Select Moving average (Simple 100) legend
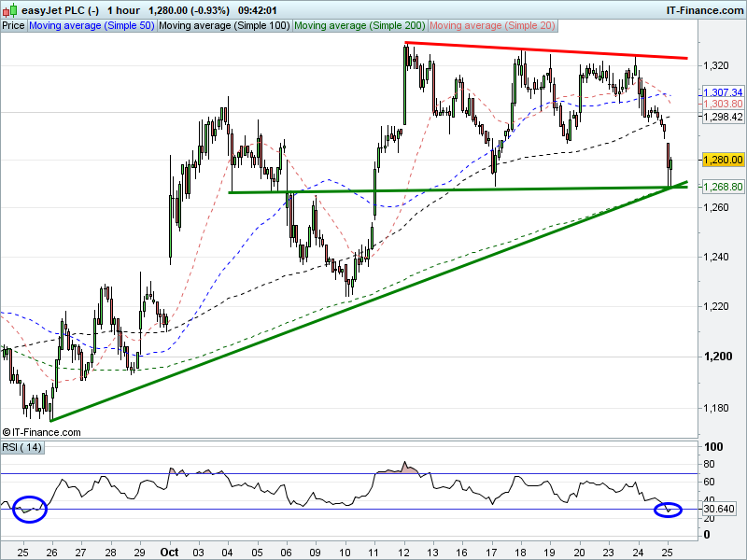The height and width of the screenshot is (560, 747). coord(224,26)
